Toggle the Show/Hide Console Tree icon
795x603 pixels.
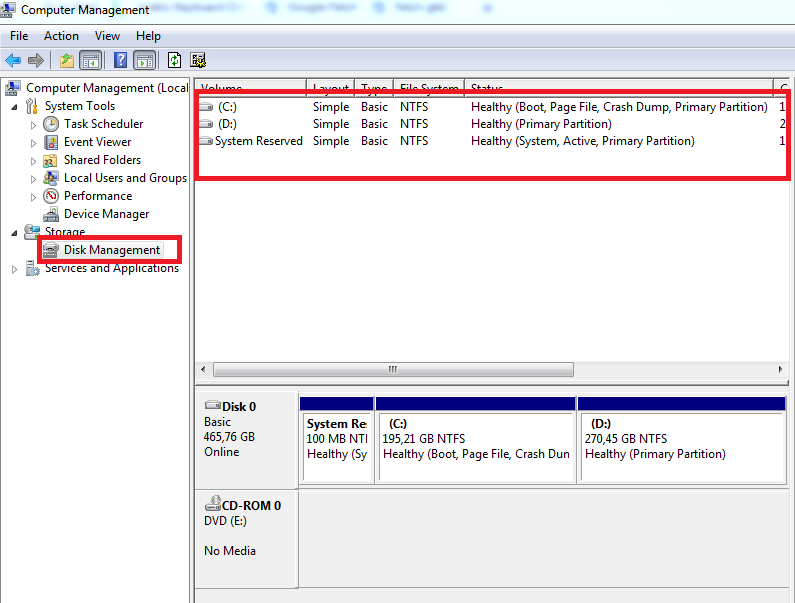[91, 60]
